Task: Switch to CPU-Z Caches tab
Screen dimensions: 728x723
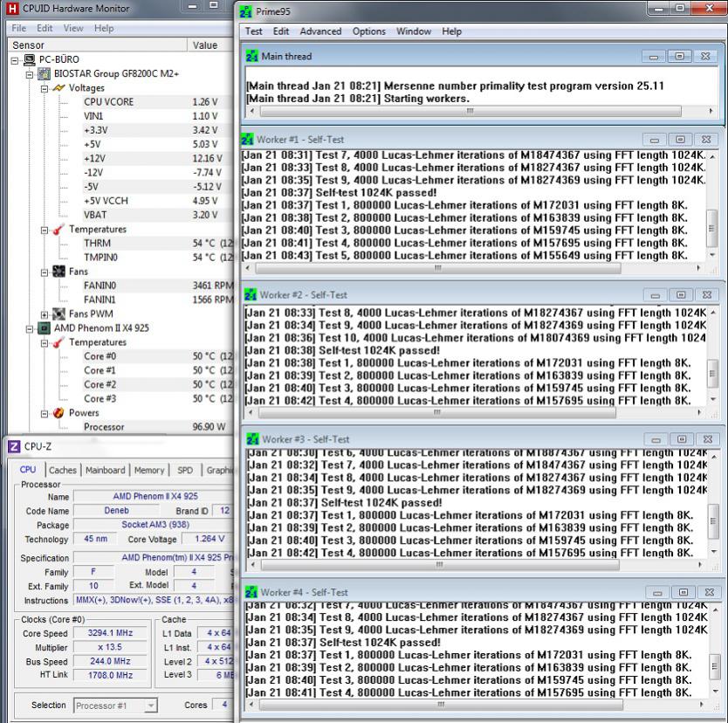Action: [63, 471]
